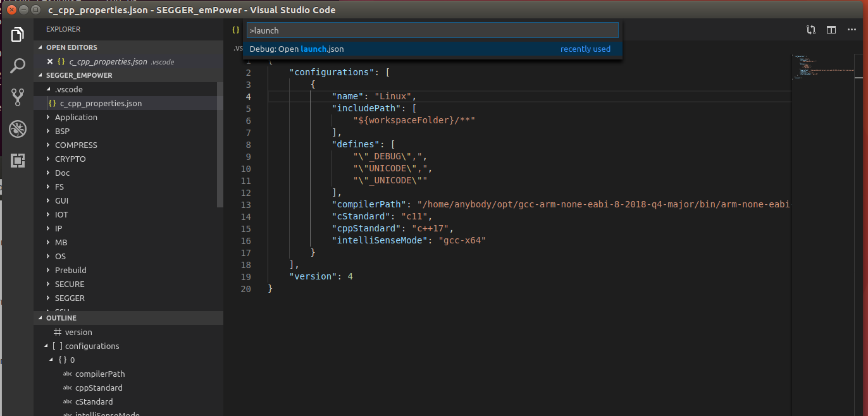
Task: Expand the CRYPTO folder
Action: tap(70, 159)
